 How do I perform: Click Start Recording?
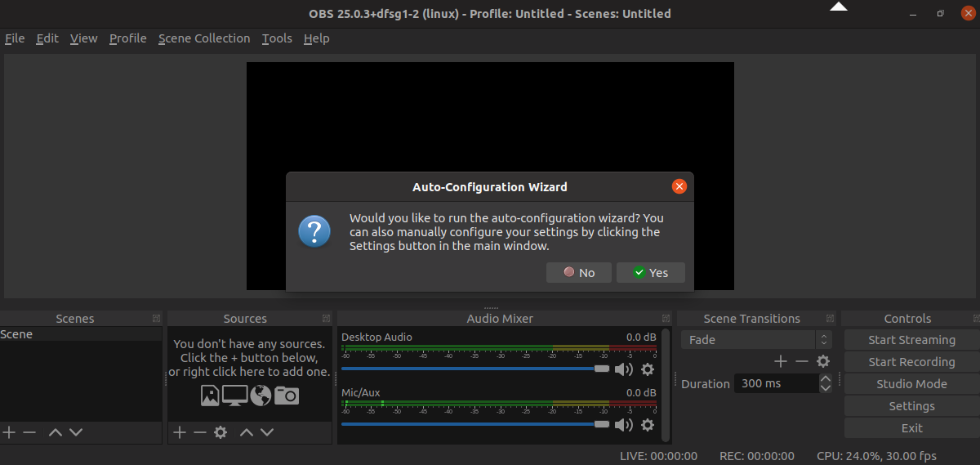911,362
